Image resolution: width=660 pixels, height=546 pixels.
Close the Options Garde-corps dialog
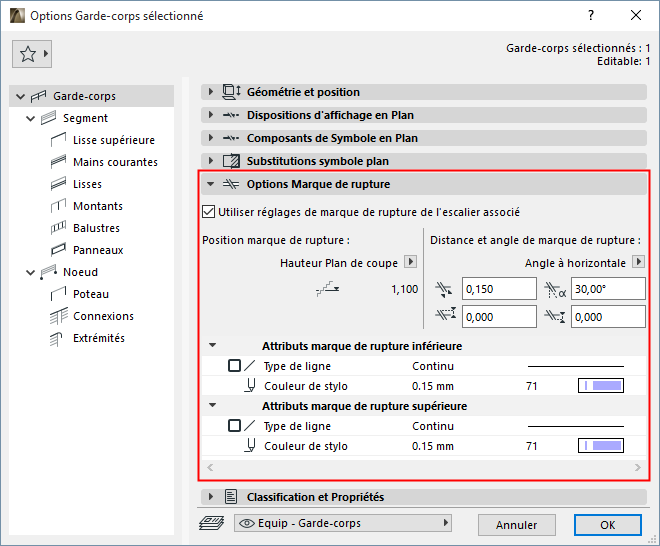point(636,16)
